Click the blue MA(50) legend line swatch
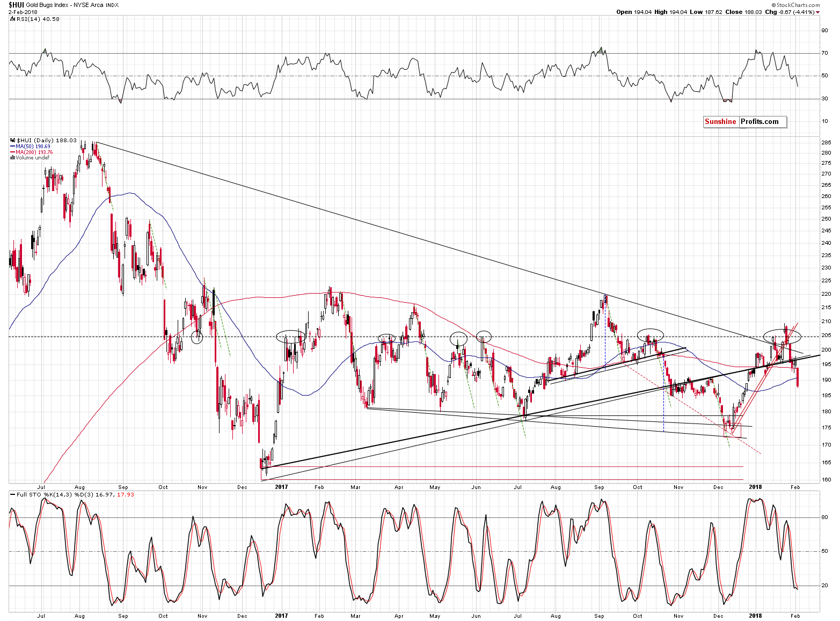 click(x=13, y=146)
